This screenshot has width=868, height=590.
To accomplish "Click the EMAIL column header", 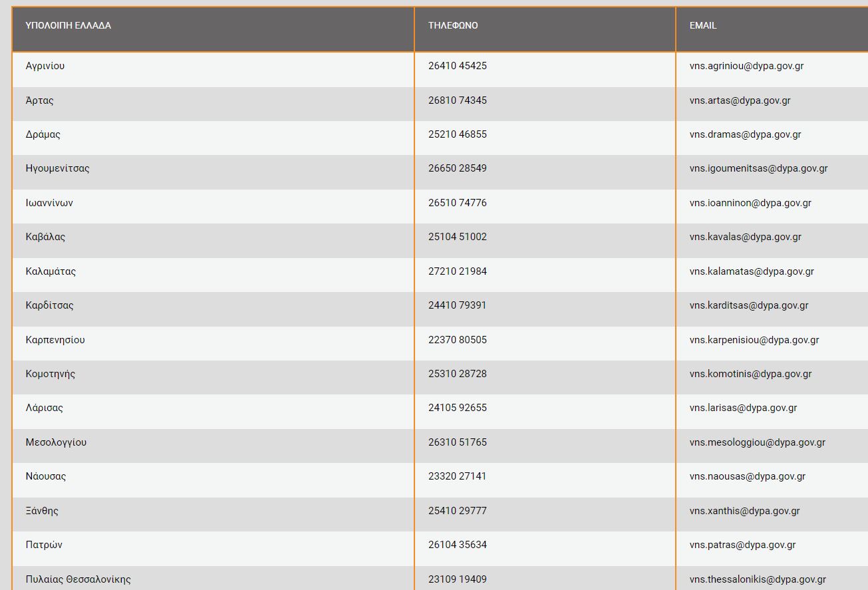I will tap(702, 25).
